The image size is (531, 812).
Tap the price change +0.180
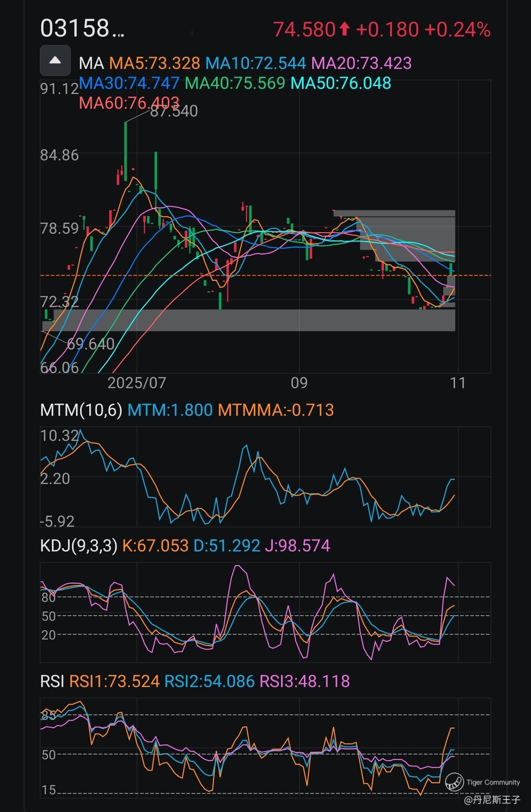[x=388, y=29]
